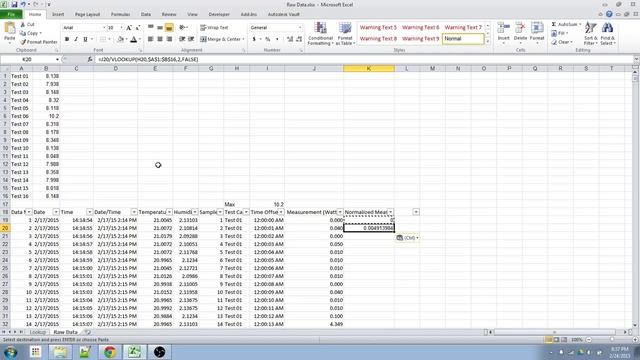Switch to the Page Layout tab
The width and height of the screenshot is (640, 360).
87,14
